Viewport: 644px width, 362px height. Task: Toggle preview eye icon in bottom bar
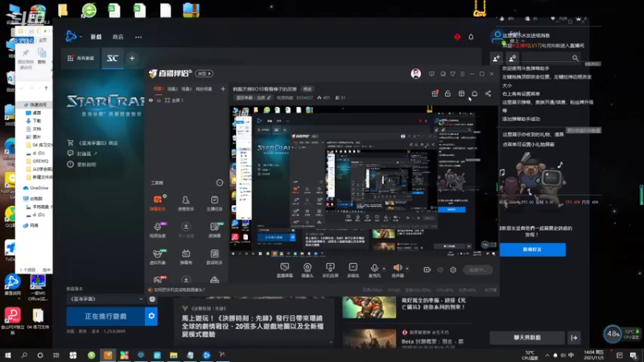[440, 269]
